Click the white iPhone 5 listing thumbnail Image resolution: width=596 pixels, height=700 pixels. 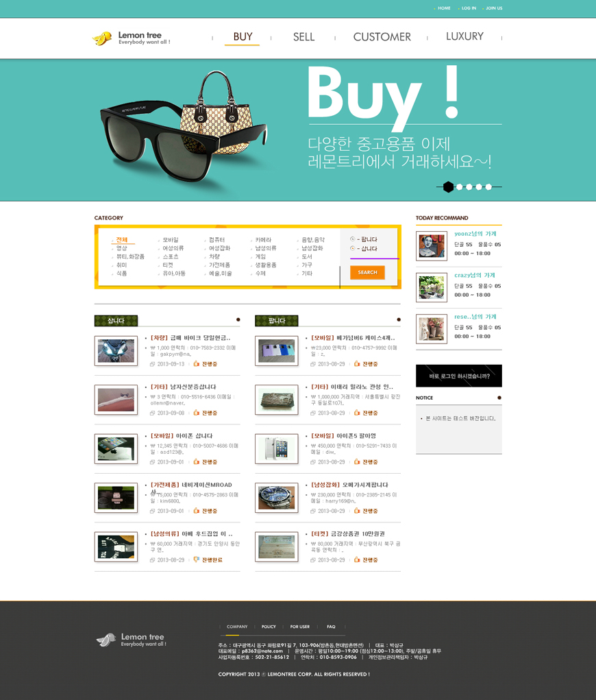(277, 448)
